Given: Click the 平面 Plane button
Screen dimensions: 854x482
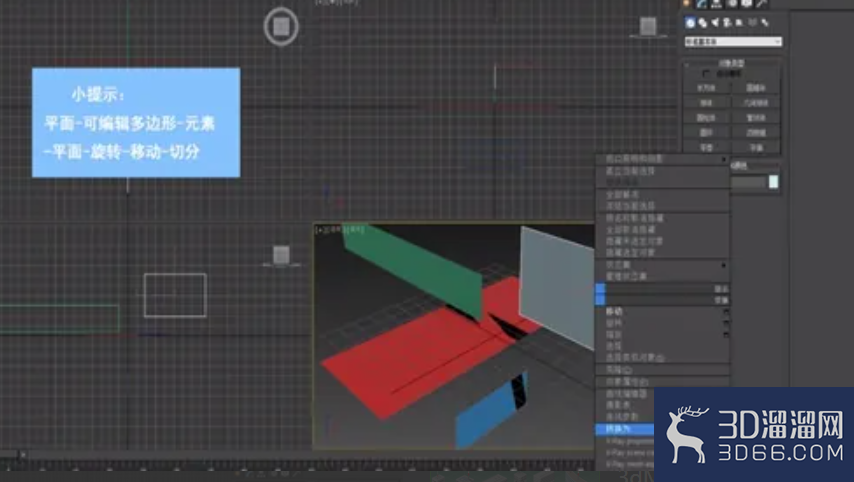Looking at the screenshot, I should click(x=756, y=148).
